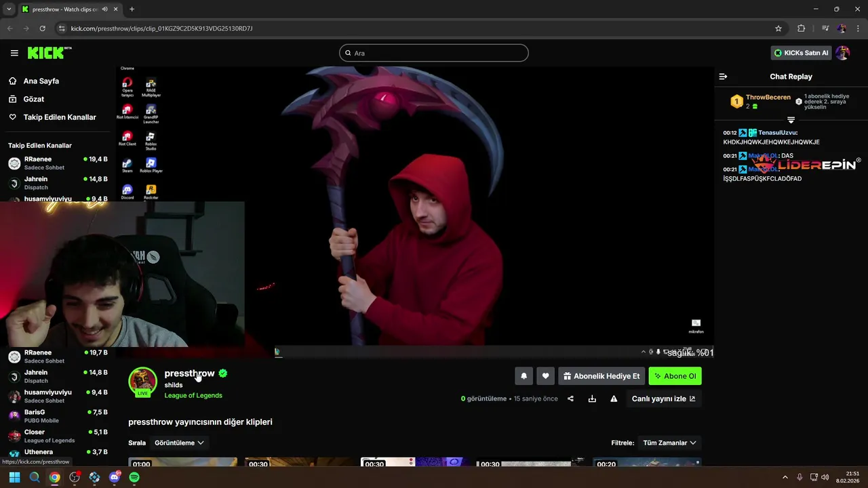Screen dimensions: 868x488
Task: Mute the tab via its speaker icon
Action: coord(104,9)
